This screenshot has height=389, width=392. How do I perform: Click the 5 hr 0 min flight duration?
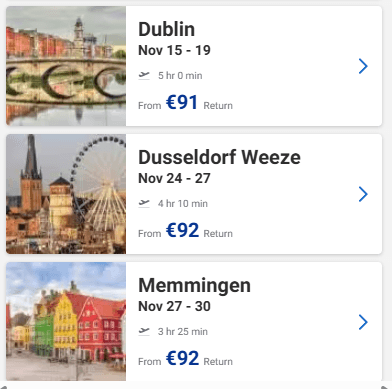click(180, 76)
